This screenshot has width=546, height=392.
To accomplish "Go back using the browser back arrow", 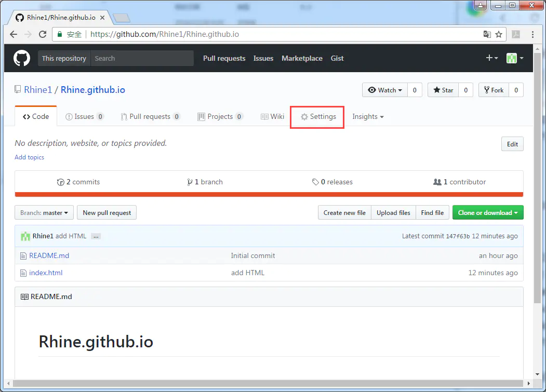I will tap(14, 34).
